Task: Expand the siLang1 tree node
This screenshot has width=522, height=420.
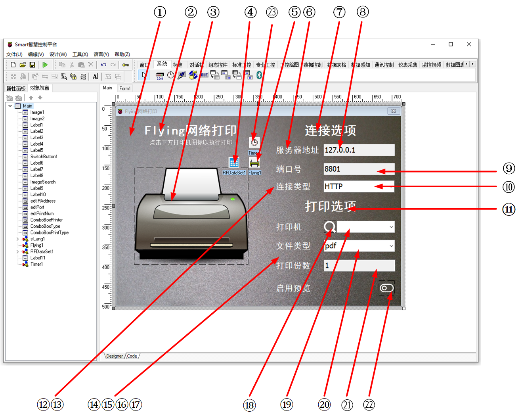Action: click(18, 239)
